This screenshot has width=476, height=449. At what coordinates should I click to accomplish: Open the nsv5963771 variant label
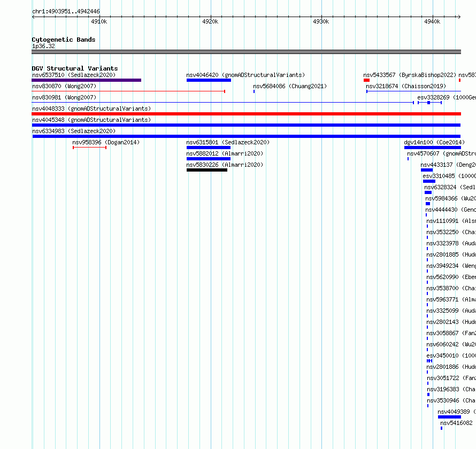point(451,299)
